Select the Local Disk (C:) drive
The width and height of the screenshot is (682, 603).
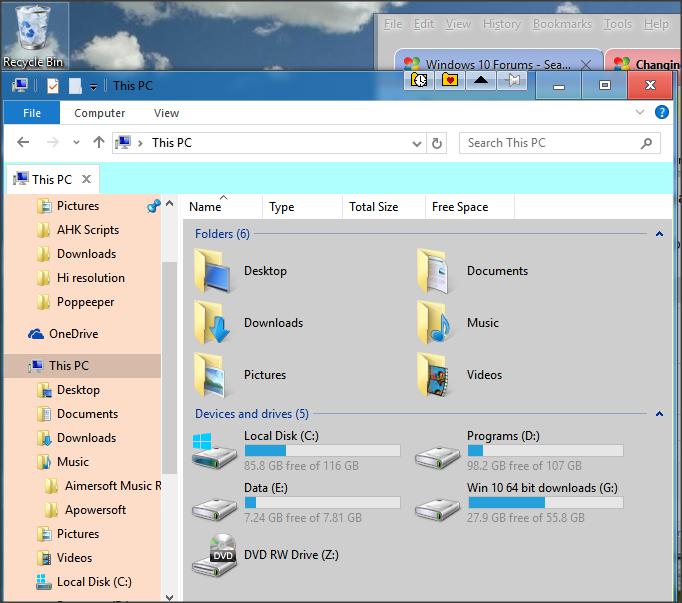click(x=296, y=451)
